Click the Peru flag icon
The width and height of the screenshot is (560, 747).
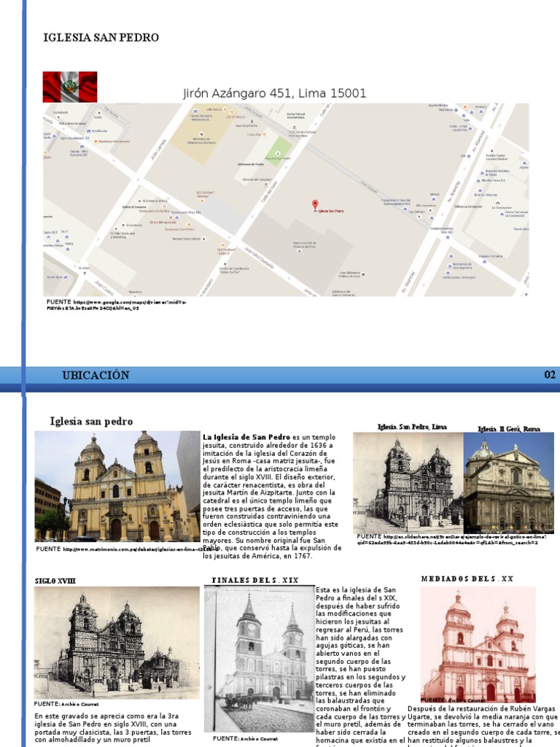coord(70,87)
